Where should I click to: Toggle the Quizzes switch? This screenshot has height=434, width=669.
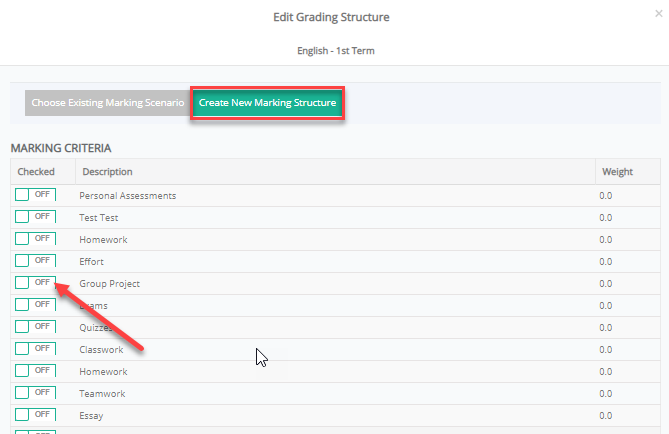tap(35, 326)
